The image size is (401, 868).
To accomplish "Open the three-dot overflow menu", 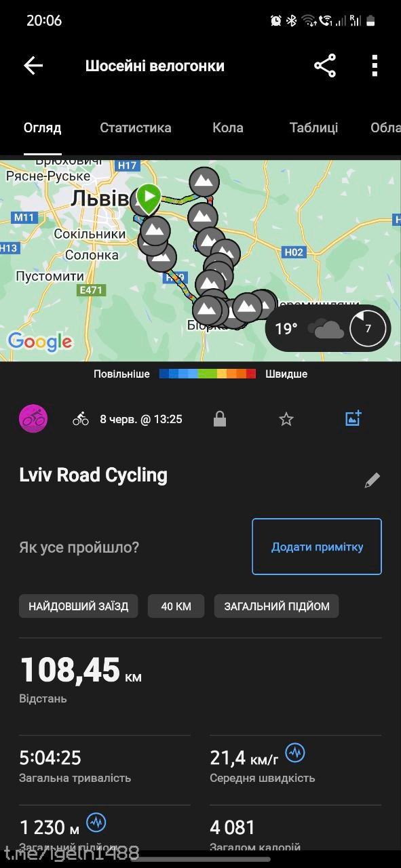I will (x=375, y=66).
